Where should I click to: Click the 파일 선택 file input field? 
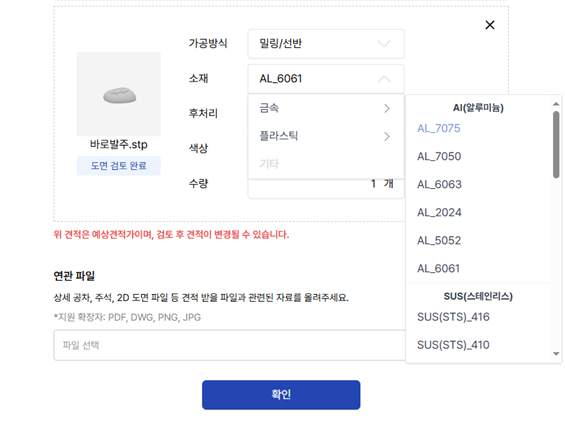[230, 345]
